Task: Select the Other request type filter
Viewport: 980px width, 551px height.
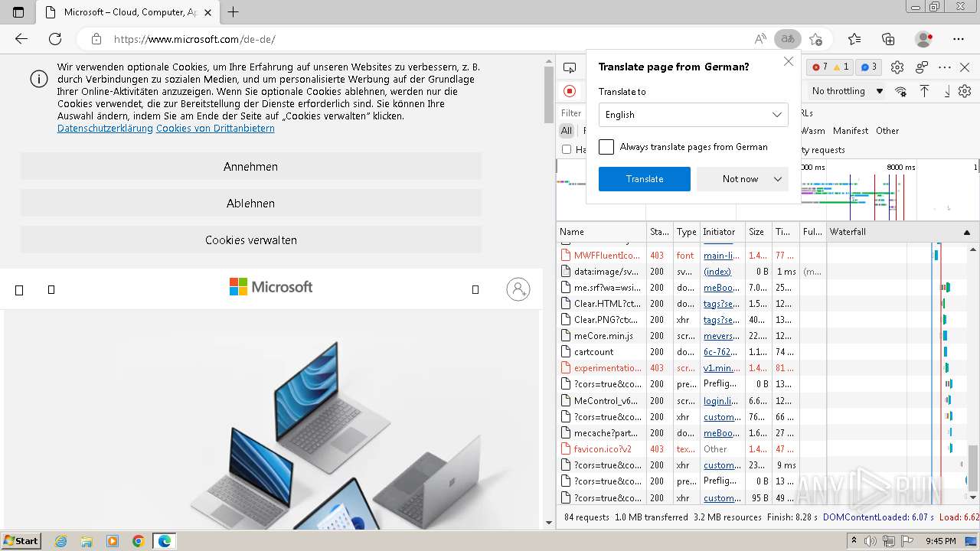Action: 887,131
